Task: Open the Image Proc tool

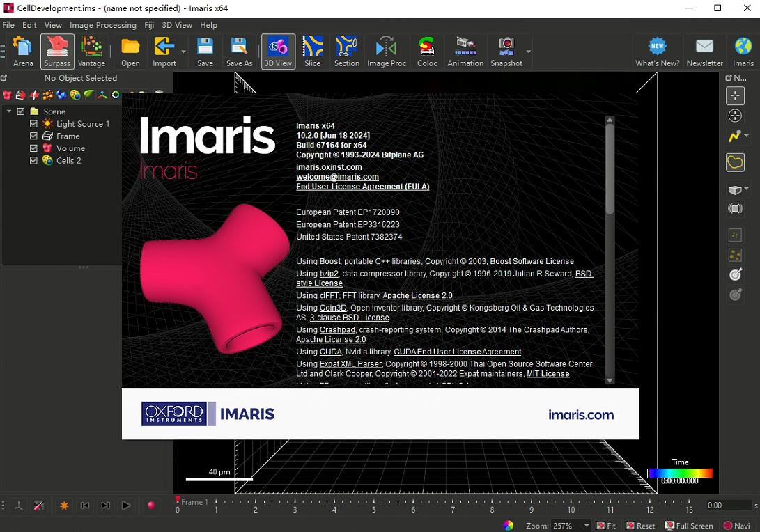Action: [x=387, y=52]
